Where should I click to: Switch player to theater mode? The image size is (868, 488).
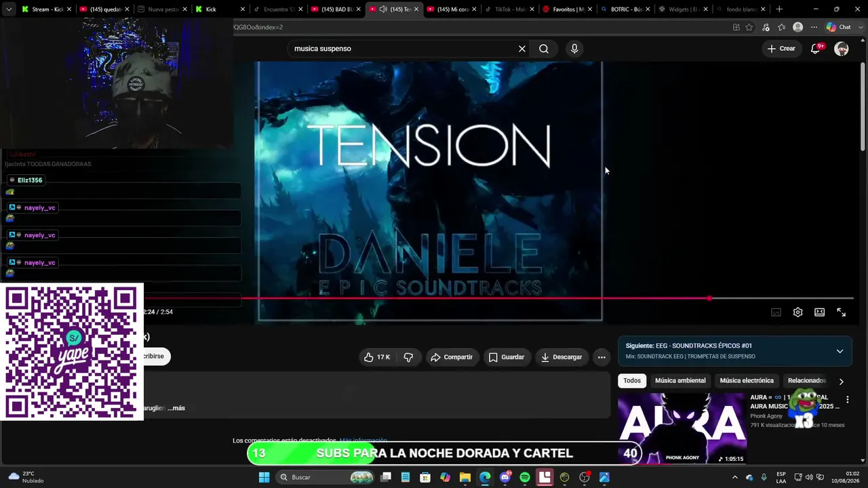[820, 312]
